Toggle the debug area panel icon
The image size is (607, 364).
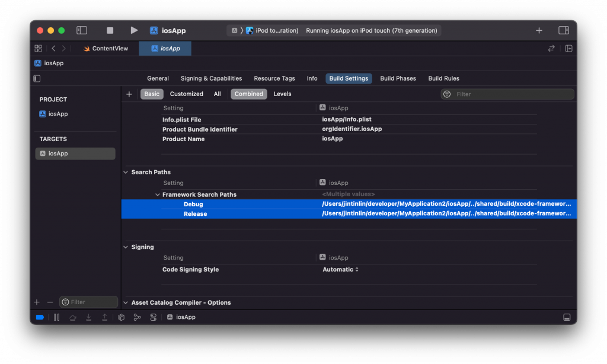click(567, 317)
